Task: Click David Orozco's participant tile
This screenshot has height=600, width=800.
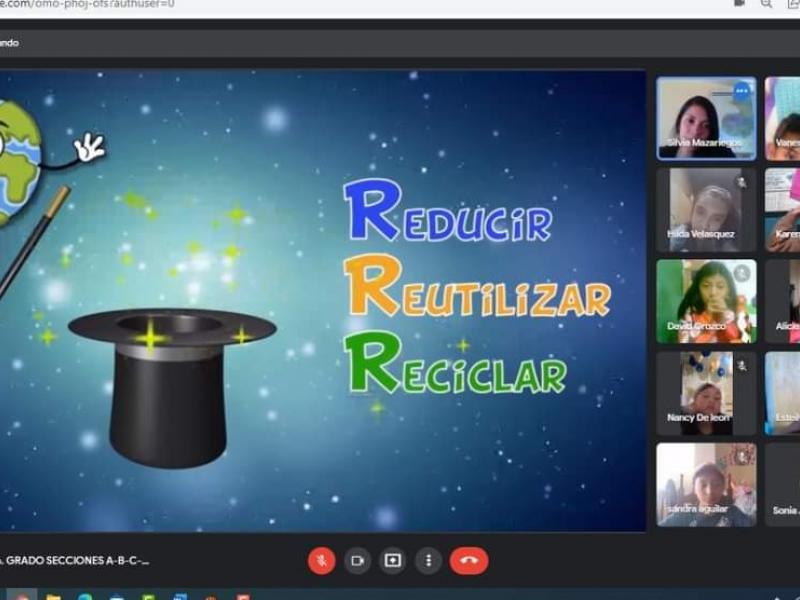Action: (x=706, y=301)
